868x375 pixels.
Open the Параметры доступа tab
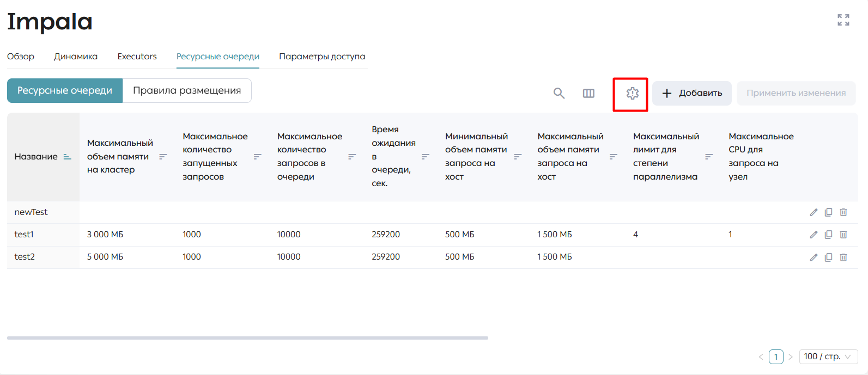(322, 57)
